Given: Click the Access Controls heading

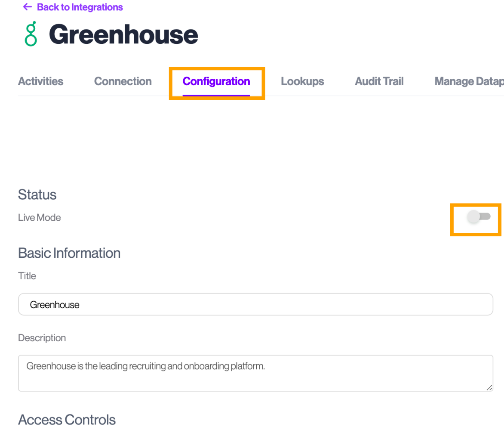Looking at the screenshot, I should 67,420.
